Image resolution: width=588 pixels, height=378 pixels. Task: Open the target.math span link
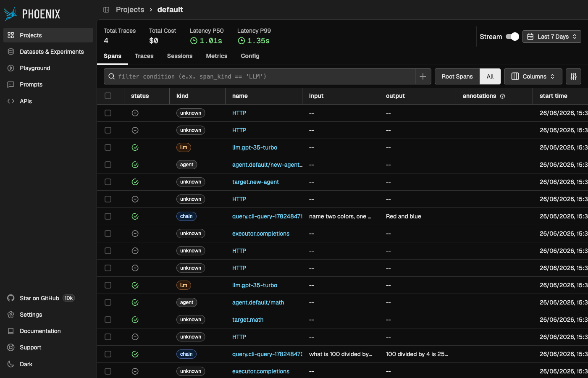click(x=248, y=320)
